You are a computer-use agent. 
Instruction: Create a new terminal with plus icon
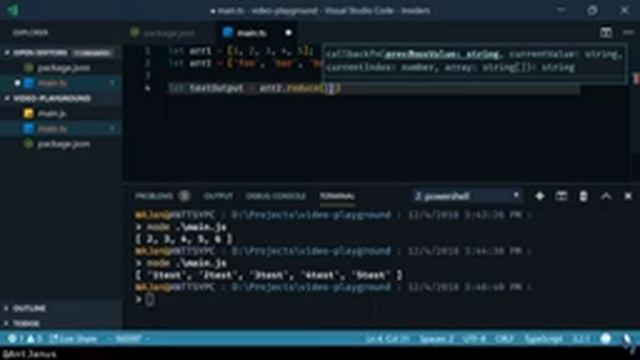(540, 196)
